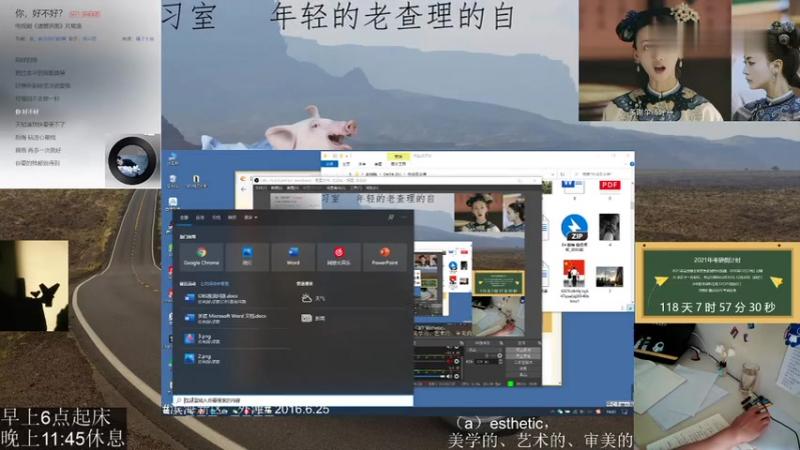The width and height of the screenshot is (800, 450).
Task: Open the scene transition dropdown in OBS
Action: point(484,350)
